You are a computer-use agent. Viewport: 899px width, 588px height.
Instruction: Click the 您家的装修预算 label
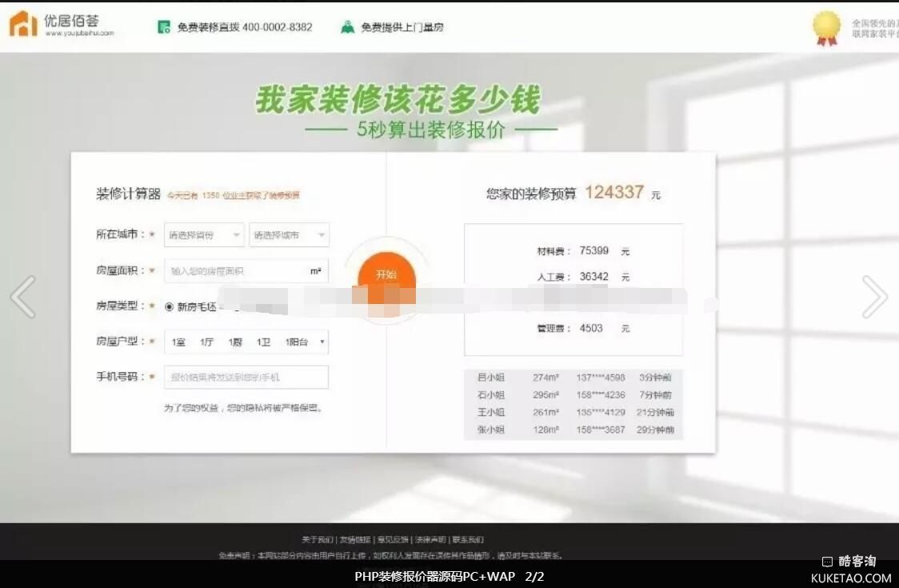pos(531,194)
